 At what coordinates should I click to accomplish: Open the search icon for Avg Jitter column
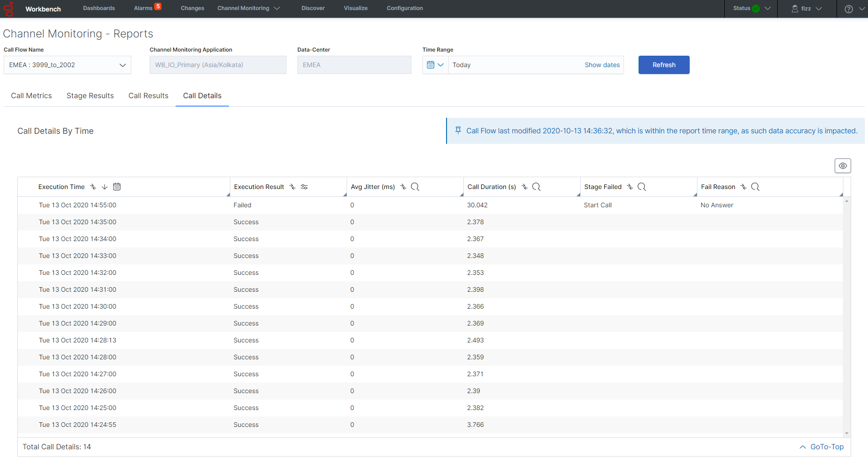[415, 187]
